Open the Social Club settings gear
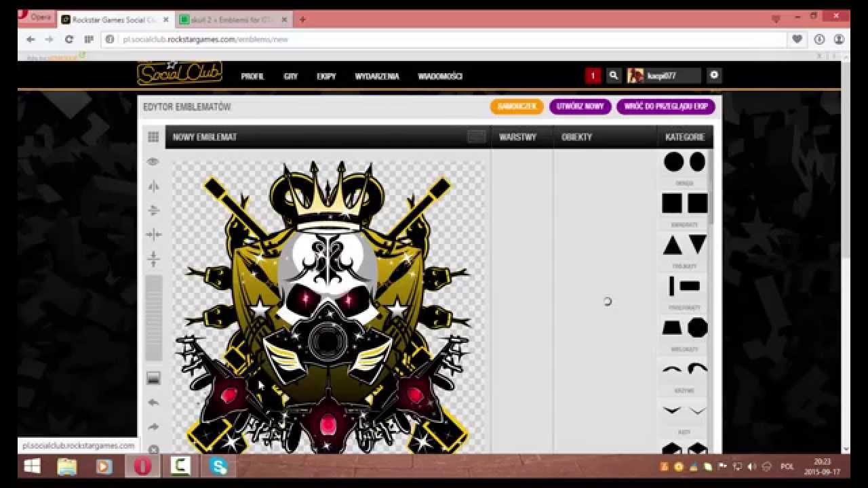Image resolution: width=868 pixels, height=488 pixels. [714, 75]
